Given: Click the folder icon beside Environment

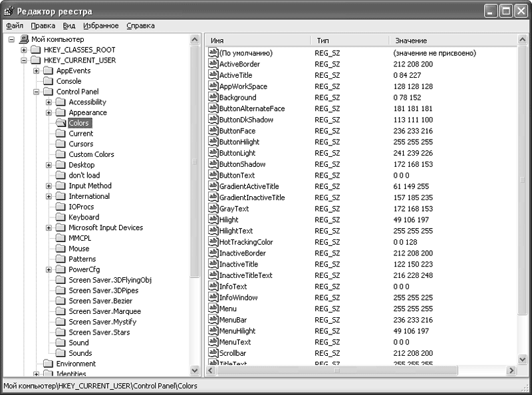Looking at the screenshot, I should click(48, 364).
